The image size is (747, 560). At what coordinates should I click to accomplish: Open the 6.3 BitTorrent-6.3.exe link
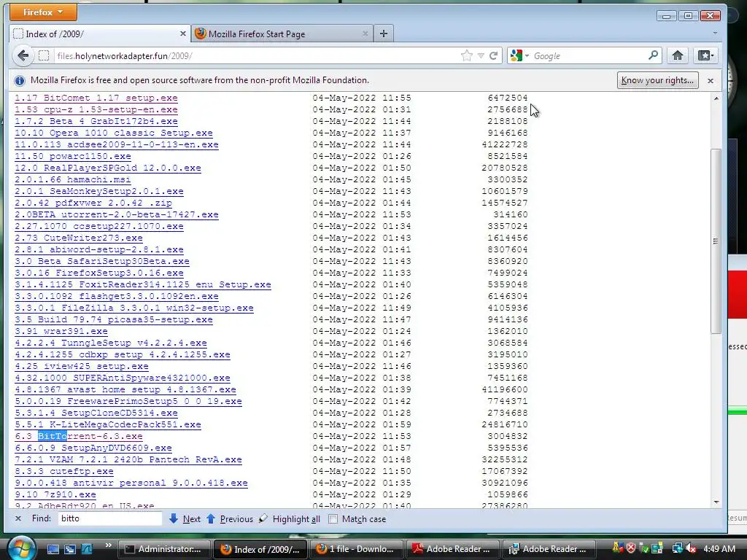(x=78, y=436)
